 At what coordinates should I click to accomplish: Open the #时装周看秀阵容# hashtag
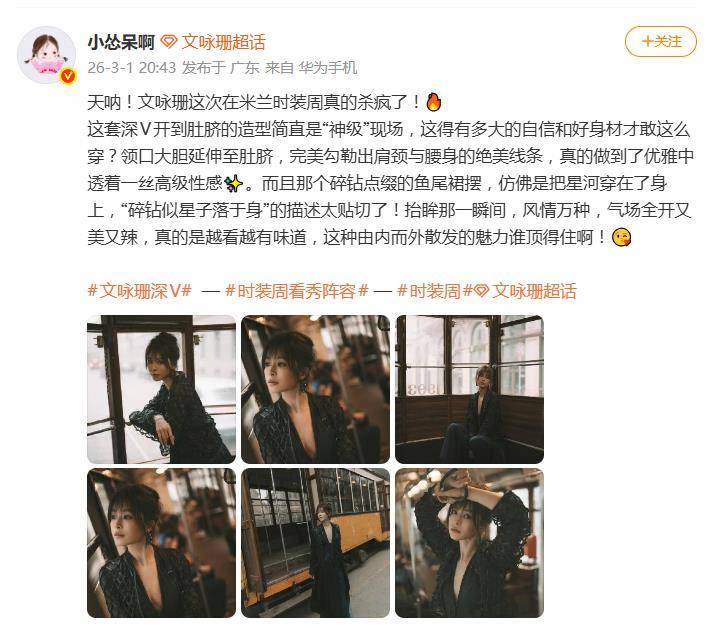297,291
